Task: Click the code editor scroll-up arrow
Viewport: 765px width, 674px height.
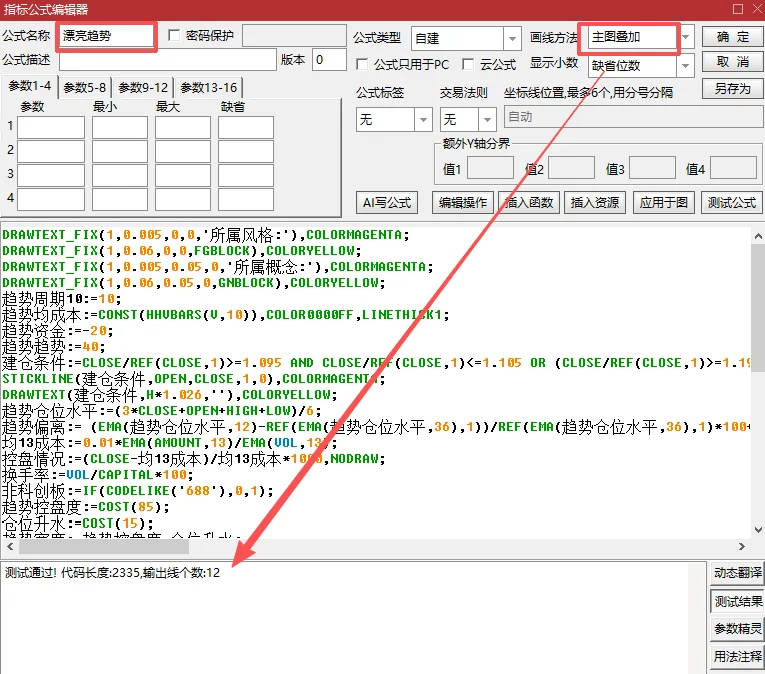Action: click(x=758, y=237)
